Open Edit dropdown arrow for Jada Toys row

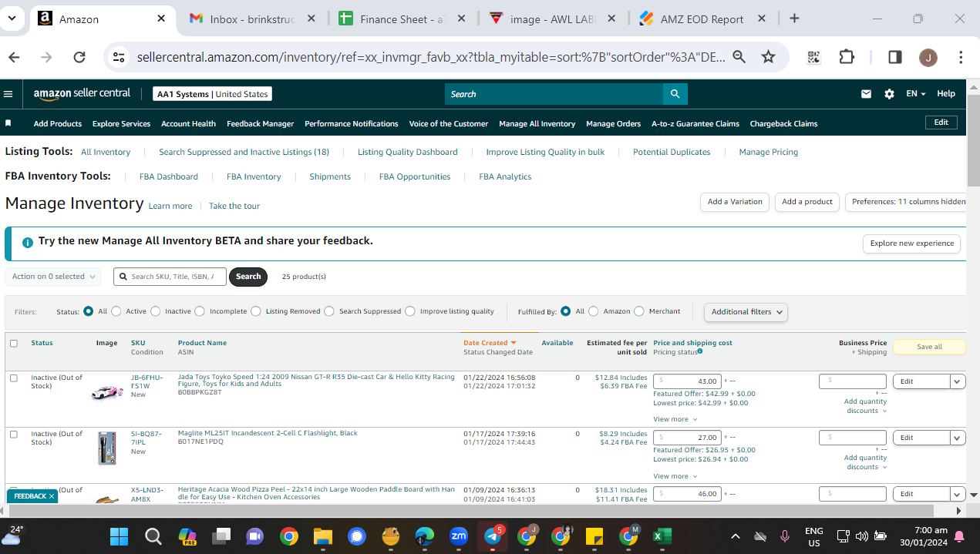coord(958,381)
